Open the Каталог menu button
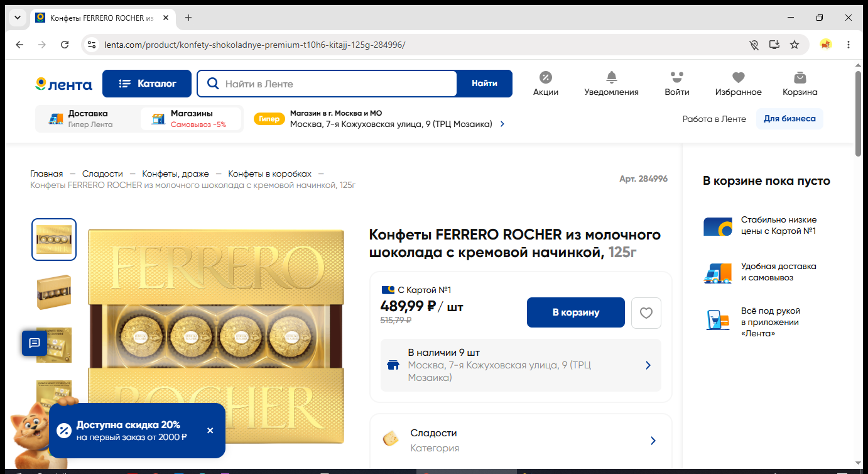Image resolution: width=868 pixels, height=474 pixels. click(x=148, y=84)
